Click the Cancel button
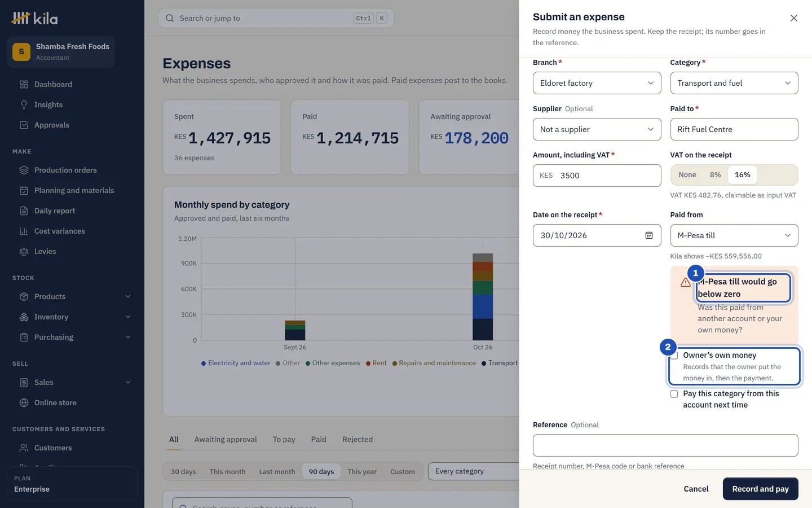This screenshot has width=812, height=508. point(696,489)
